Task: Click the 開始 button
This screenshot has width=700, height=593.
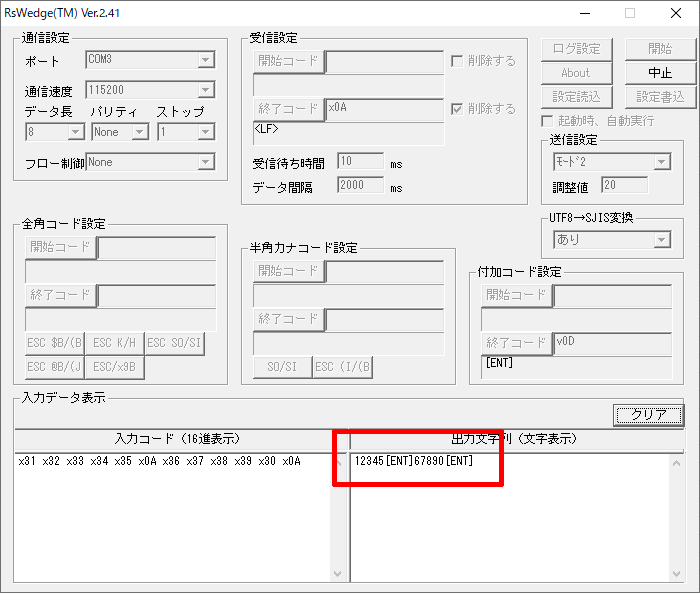Action: [660, 49]
